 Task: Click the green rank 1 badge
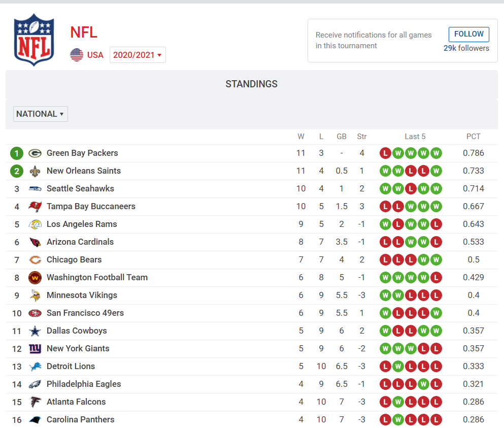point(17,153)
